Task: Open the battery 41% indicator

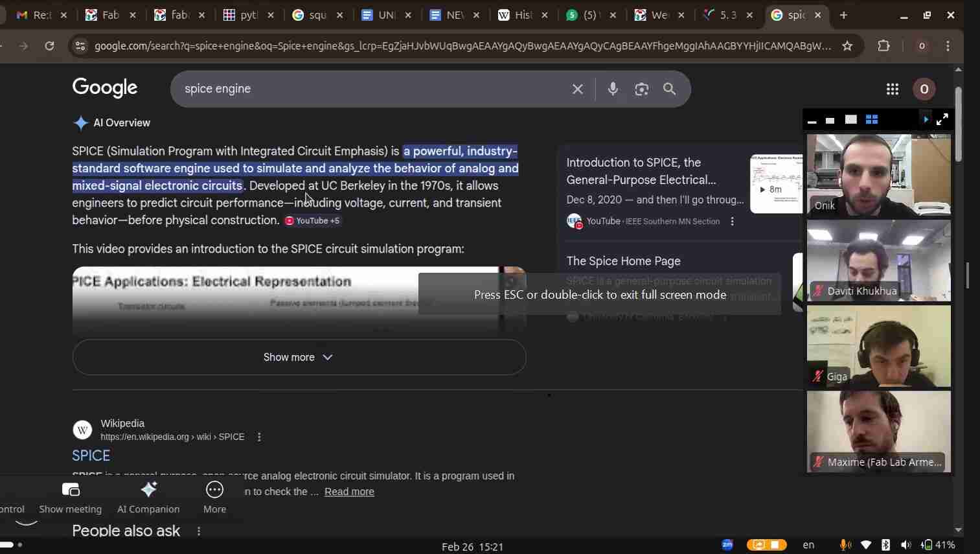Action: 939,546
